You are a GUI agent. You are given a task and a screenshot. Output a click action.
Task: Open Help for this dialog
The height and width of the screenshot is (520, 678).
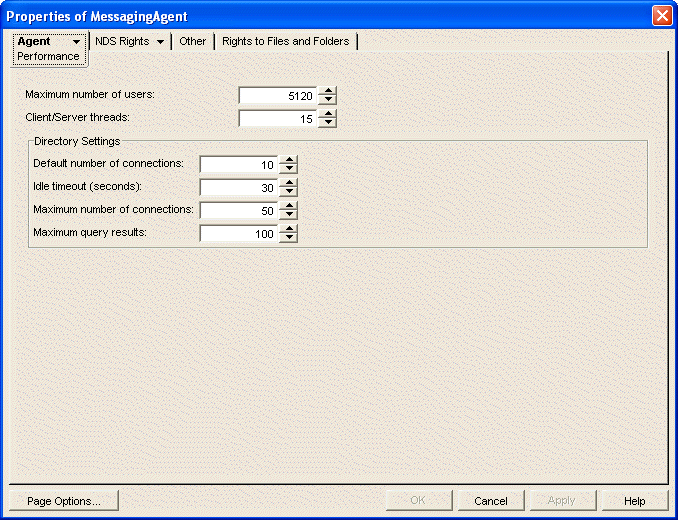point(635,501)
